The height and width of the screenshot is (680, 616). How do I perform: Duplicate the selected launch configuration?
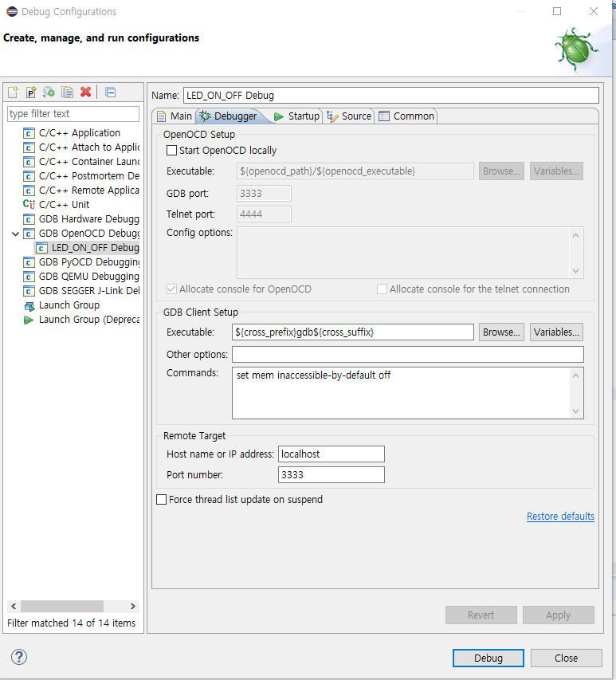point(68,92)
